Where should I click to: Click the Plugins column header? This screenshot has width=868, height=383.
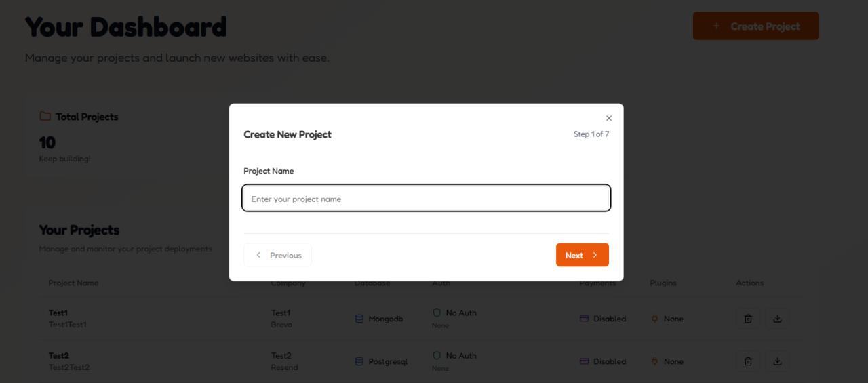pos(663,283)
